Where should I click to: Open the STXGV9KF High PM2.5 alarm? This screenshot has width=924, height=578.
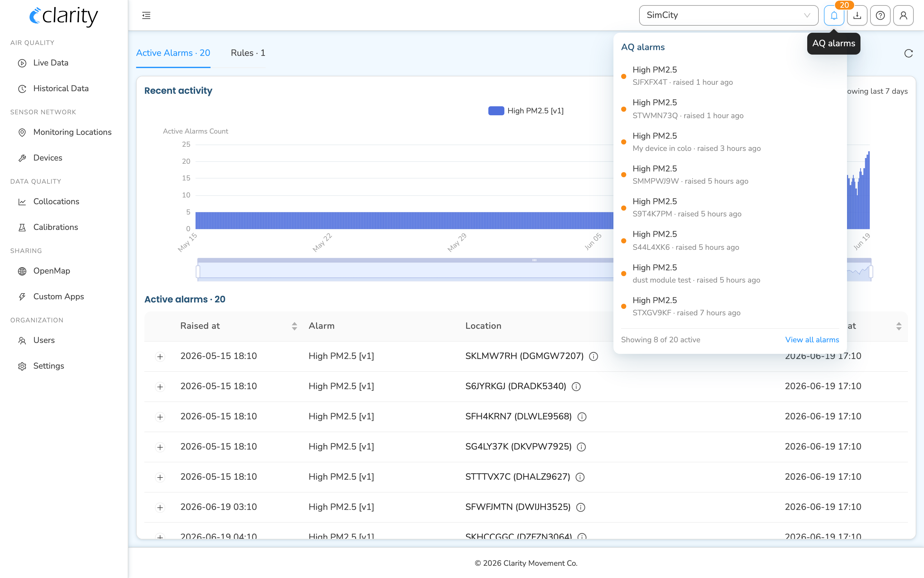(730, 307)
